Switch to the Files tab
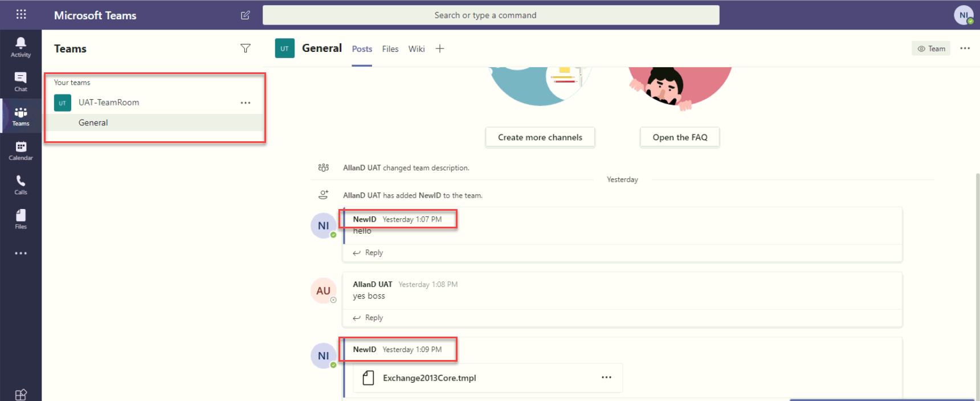This screenshot has width=980, height=401. (390, 49)
